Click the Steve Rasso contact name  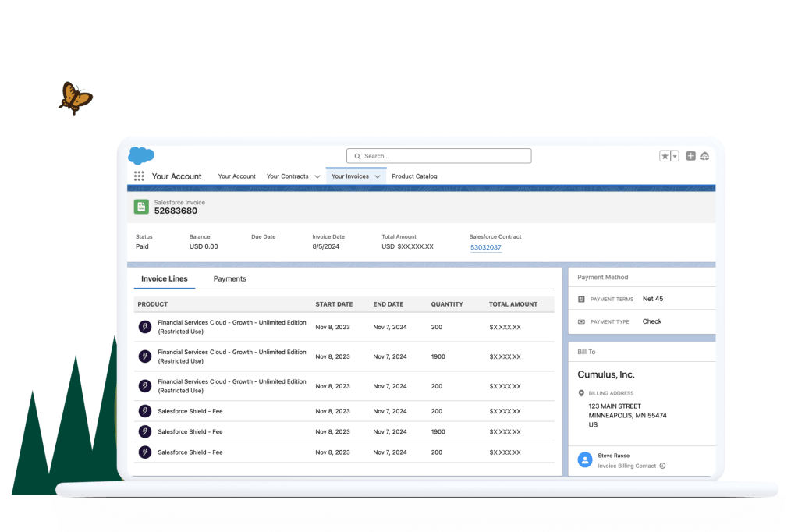point(614,456)
